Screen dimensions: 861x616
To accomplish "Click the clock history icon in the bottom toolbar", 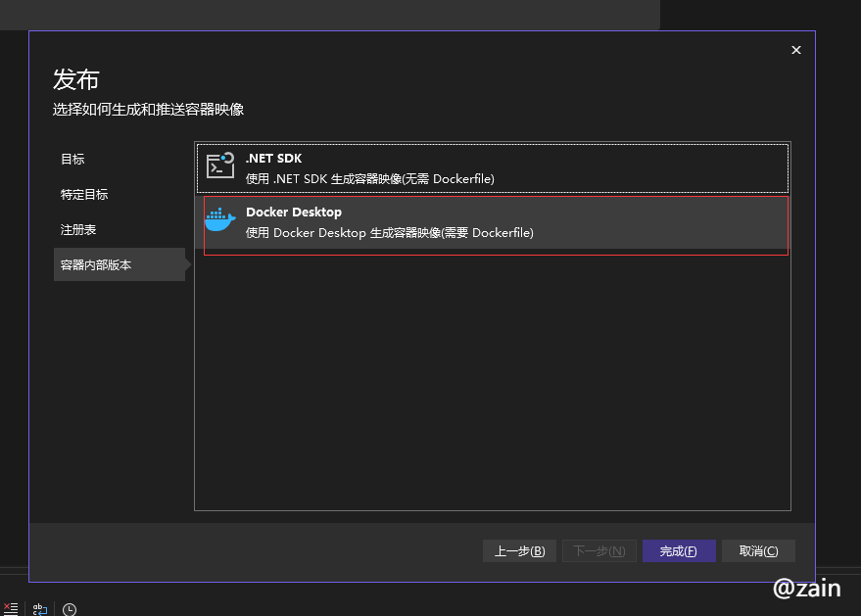I will [x=70, y=609].
